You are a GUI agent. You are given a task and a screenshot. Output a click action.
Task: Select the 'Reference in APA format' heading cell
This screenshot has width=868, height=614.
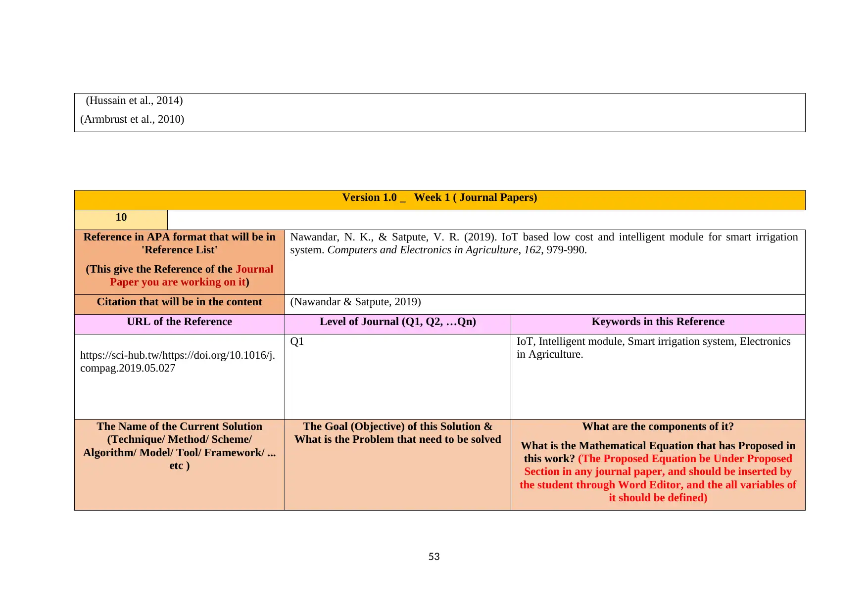click(180, 262)
